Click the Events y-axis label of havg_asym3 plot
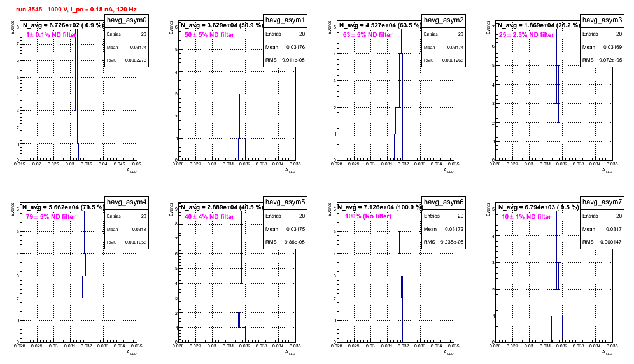This screenshot has width=634, height=364. click(488, 27)
